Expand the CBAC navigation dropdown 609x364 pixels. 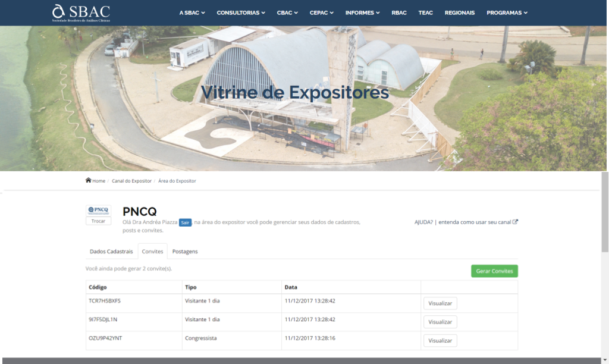pos(287,12)
